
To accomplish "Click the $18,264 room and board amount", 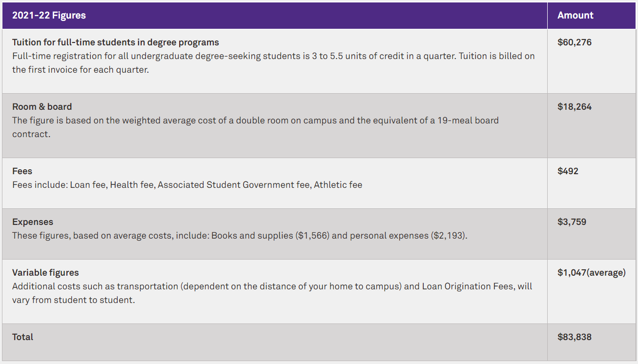I will point(575,107).
